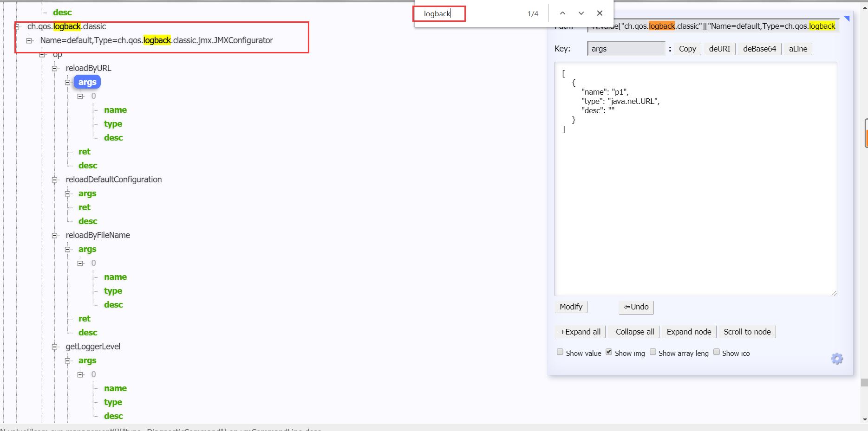Click the Path field value
The height and width of the screenshot is (431, 868).
pyautogui.click(x=713, y=26)
